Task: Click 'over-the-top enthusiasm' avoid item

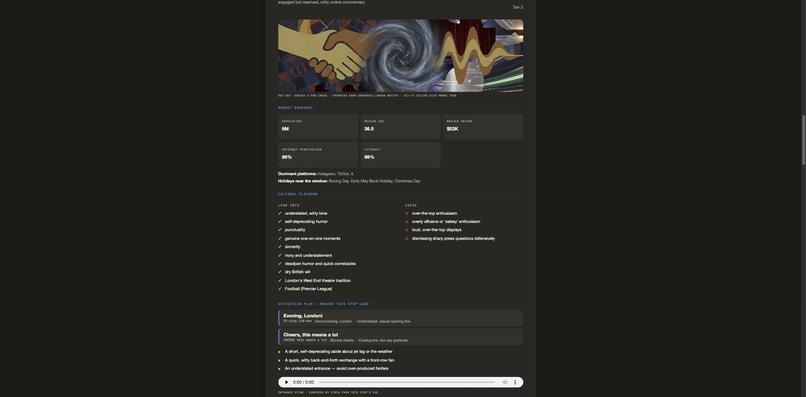Action: pos(434,213)
